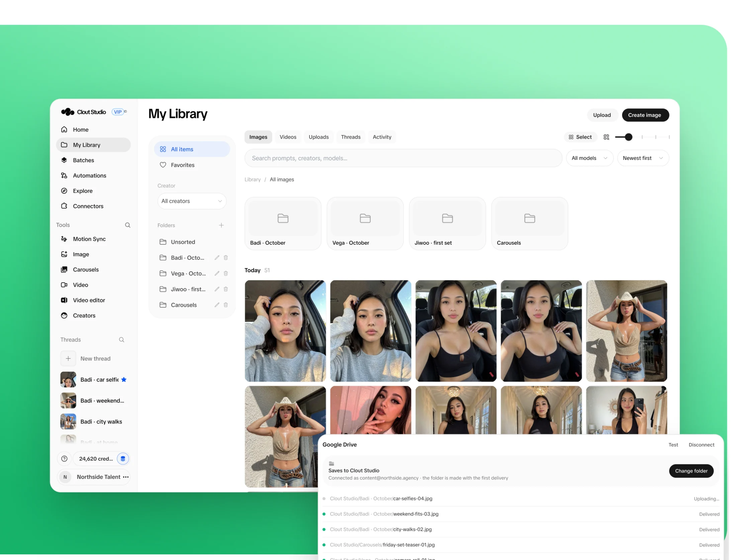
Task: Click the help question mark icon
Action: (x=65, y=459)
